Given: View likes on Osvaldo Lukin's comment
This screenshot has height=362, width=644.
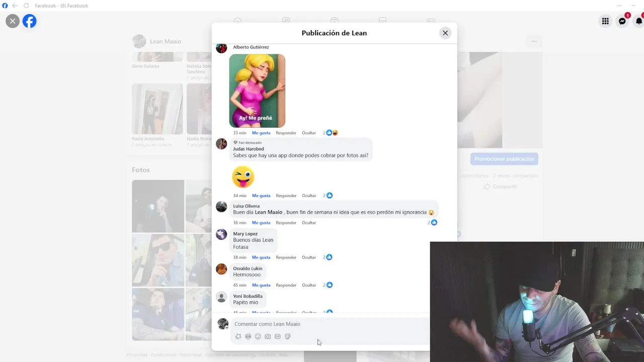Looking at the screenshot, I should pos(328,285).
